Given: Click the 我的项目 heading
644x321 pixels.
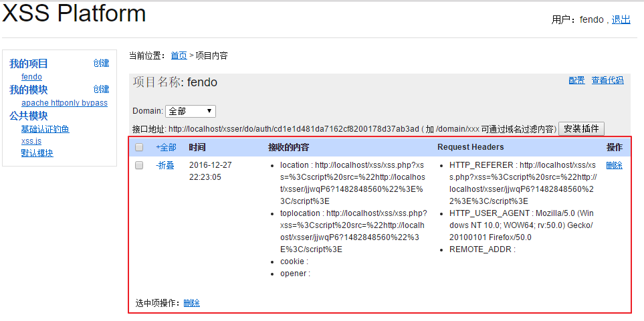Looking at the screenshot, I should pos(29,64).
